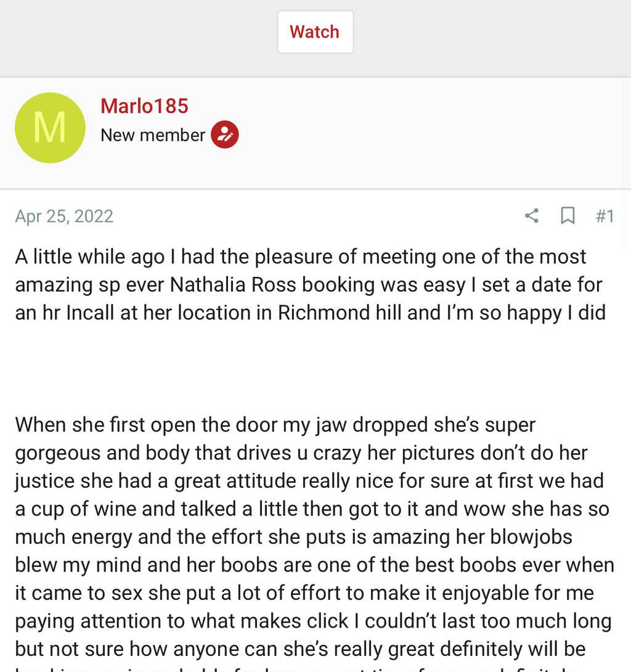
Task: Click the #1 post number link
Action: (605, 216)
